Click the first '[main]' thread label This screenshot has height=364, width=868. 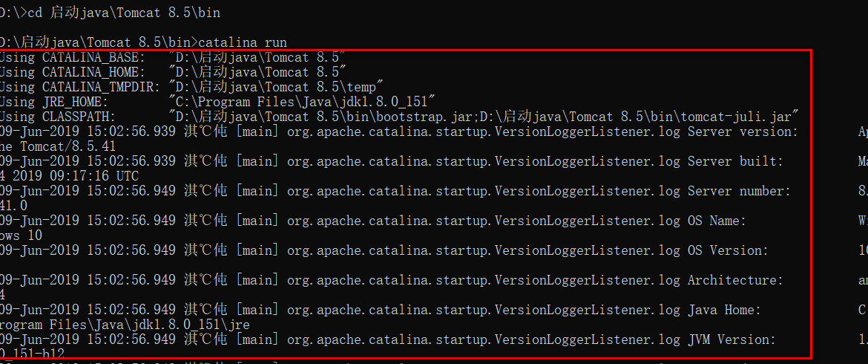coord(257,132)
